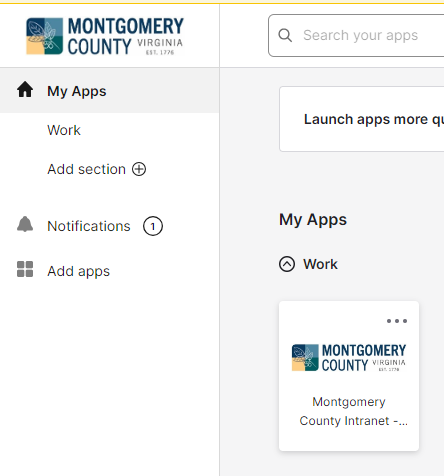Screen dimensions: 444x476
Task: Click the Launch apps more quickly banner
Action: click(362, 119)
